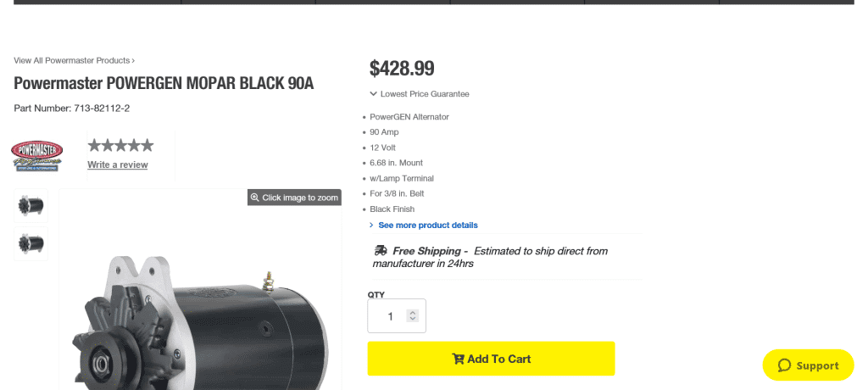
Task: Increase quantity with the up arrow
Action: [x=413, y=312]
